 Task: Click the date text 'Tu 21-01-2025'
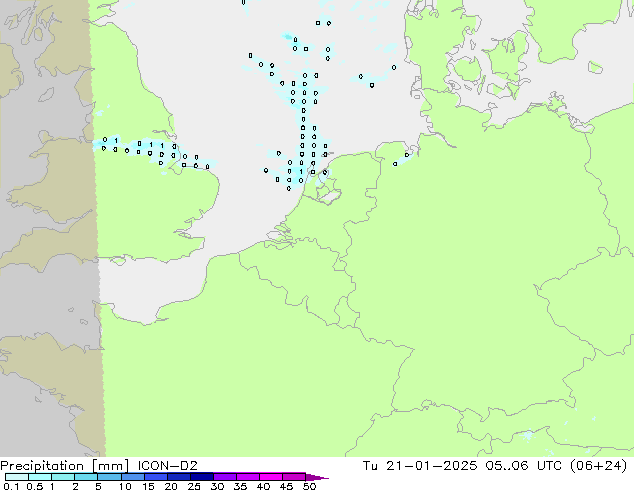[420, 465]
